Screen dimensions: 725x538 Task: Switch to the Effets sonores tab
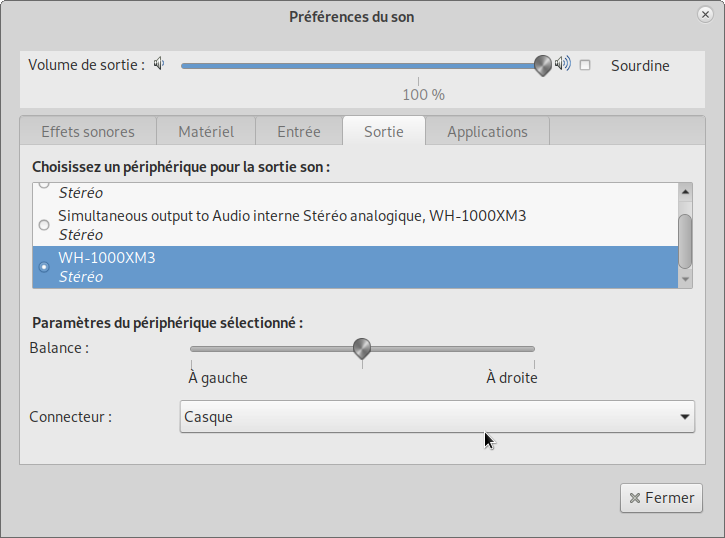[86, 131]
